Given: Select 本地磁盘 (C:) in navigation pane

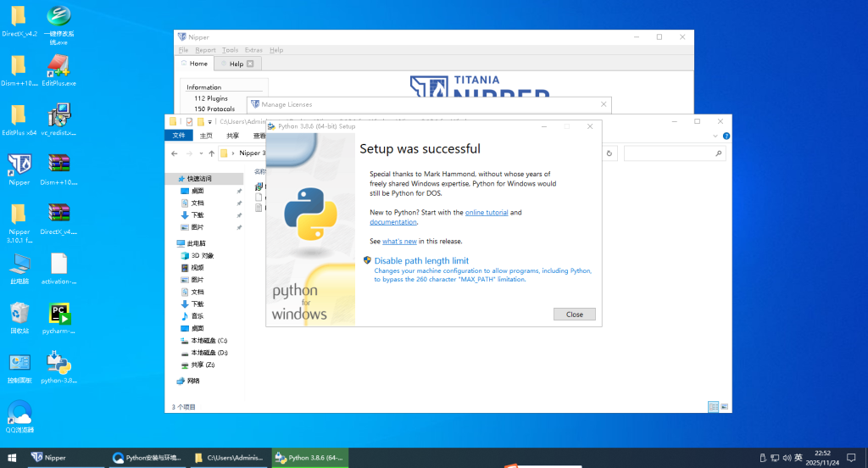Looking at the screenshot, I should coord(209,341).
